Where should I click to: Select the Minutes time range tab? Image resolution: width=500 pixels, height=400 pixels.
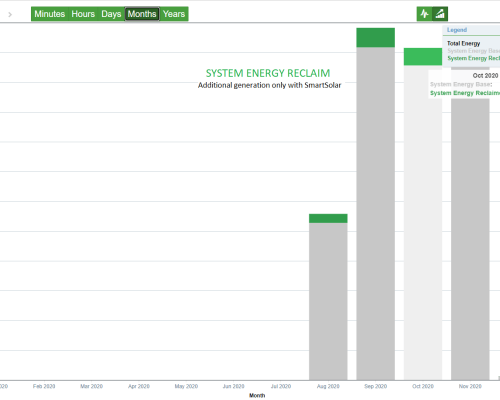(50, 14)
